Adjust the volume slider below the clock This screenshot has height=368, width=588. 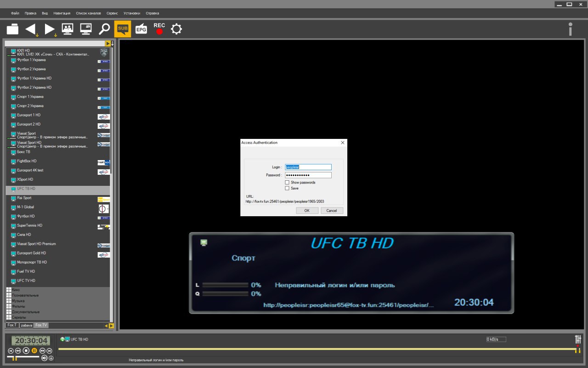point(23,357)
